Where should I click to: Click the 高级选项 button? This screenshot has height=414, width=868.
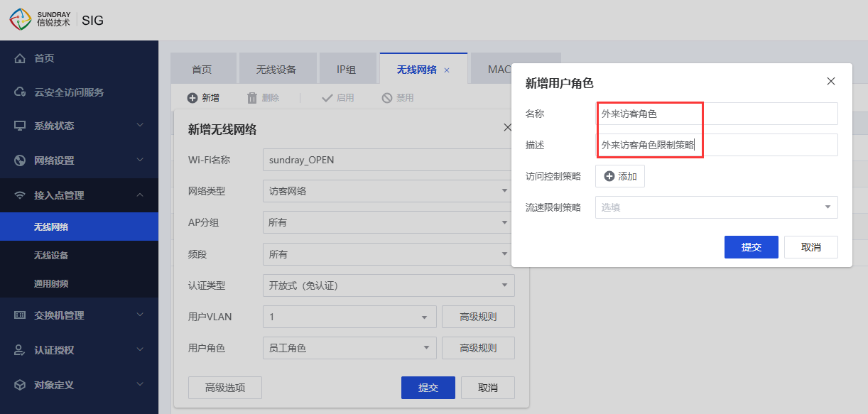[225, 388]
